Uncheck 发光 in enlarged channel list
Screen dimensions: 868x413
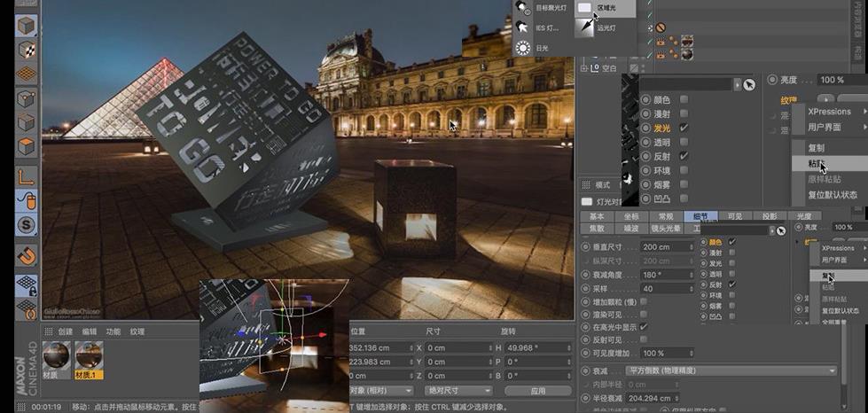684,128
